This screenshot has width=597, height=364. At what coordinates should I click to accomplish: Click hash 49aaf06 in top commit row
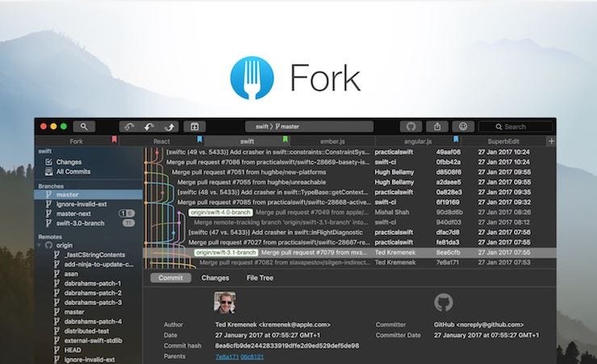448,153
